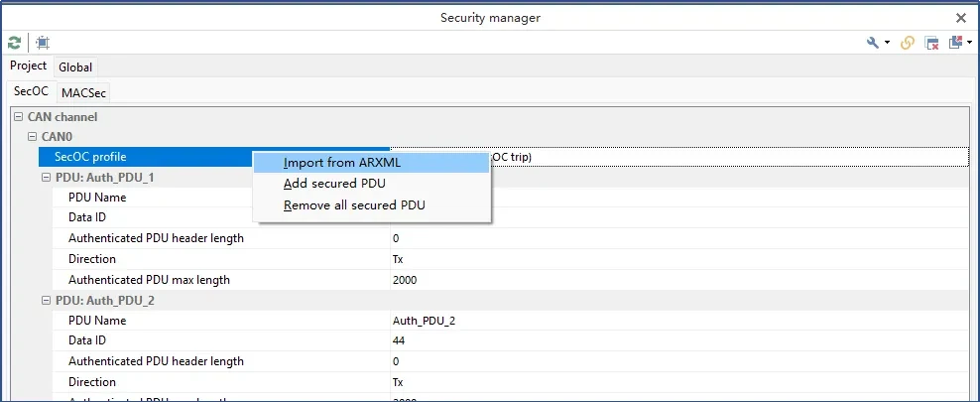Click the blue square selection toolbar icon
This screenshot has height=402, width=980.
43,43
